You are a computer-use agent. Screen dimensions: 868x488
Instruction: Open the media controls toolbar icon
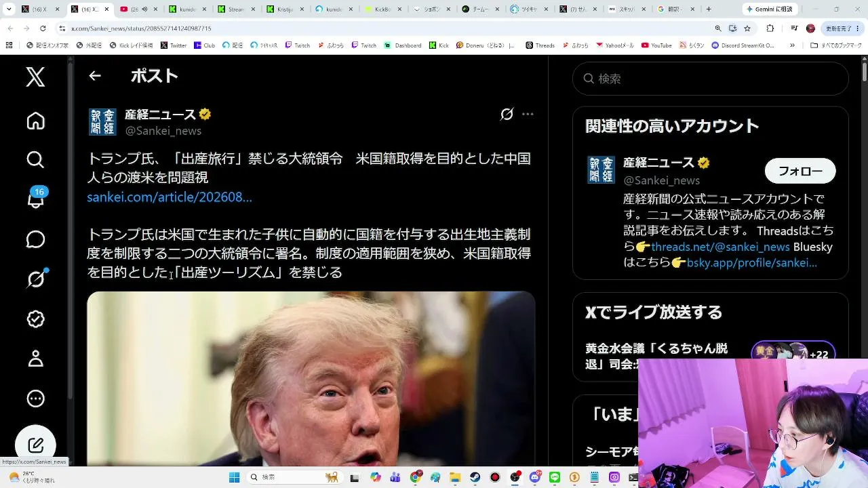click(794, 28)
